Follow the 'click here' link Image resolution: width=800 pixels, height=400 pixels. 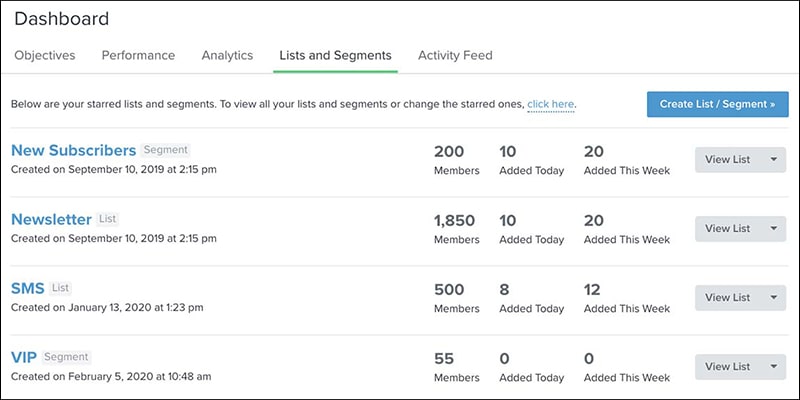(551, 104)
